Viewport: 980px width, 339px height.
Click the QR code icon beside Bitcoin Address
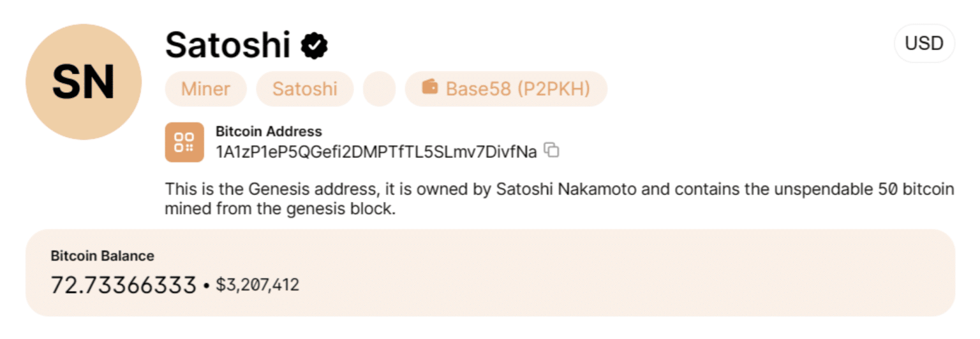(x=184, y=142)
